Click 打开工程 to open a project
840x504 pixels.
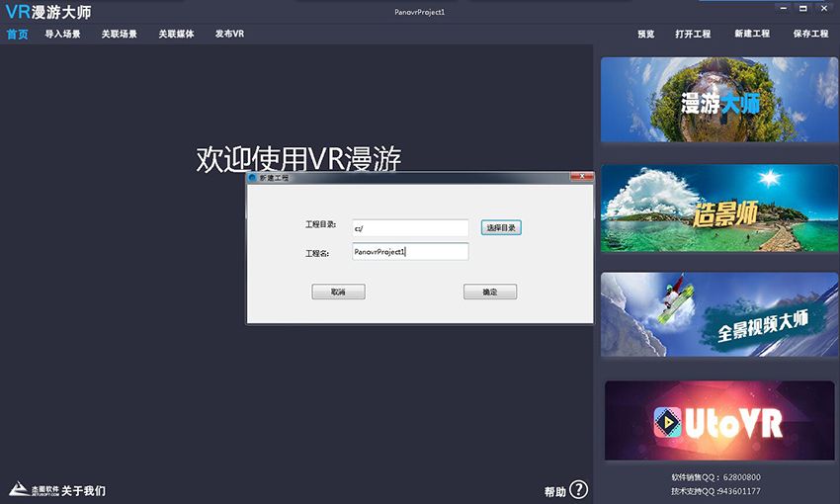coord(693,34)
